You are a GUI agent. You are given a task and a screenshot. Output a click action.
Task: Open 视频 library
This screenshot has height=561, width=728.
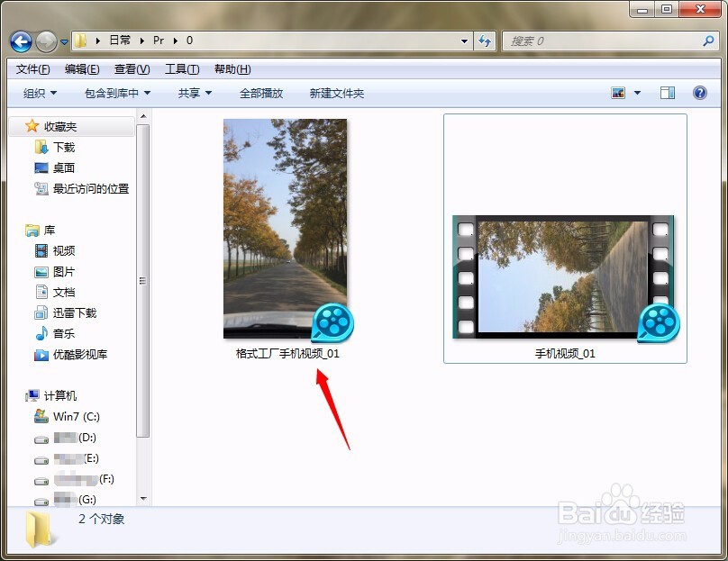(64, 251)
